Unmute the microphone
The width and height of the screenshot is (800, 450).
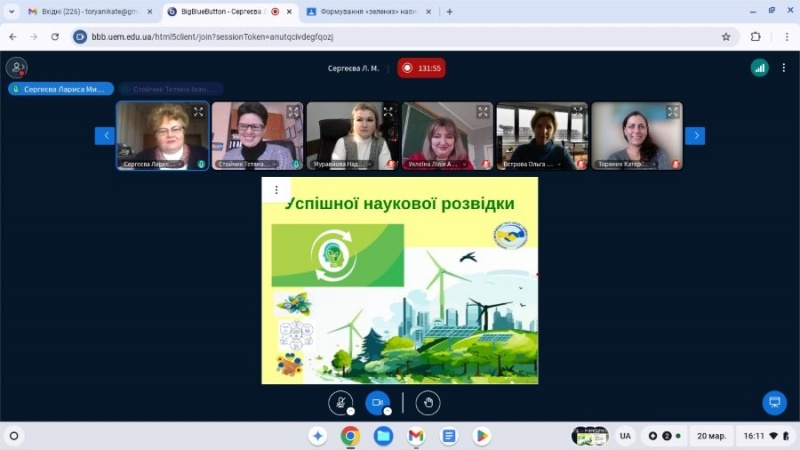(341, 403)
